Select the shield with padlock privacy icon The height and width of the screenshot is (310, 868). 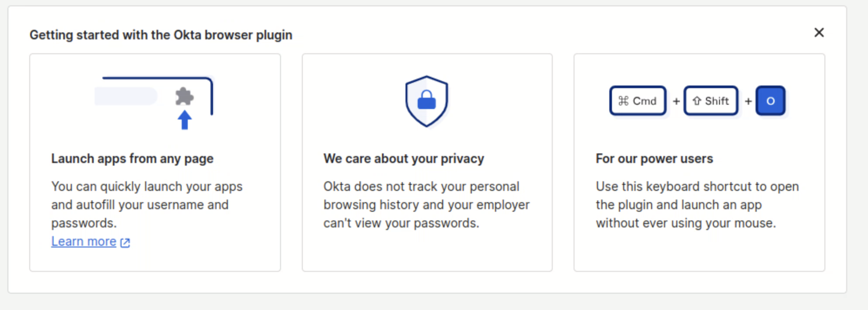(x=427, y=100)
